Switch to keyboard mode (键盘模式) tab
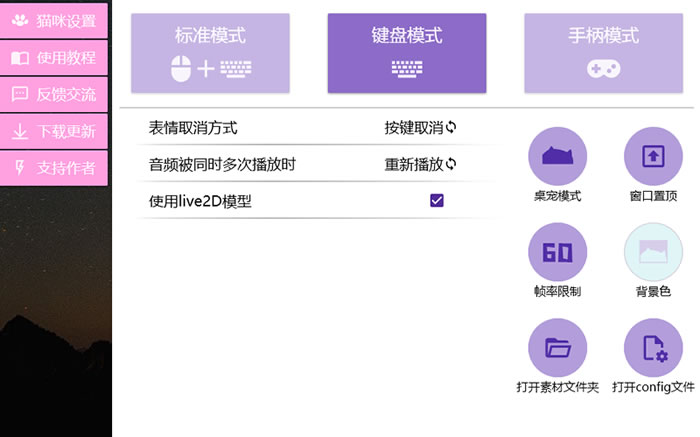Viewport: 700px width, 437px height. (407, 53)
